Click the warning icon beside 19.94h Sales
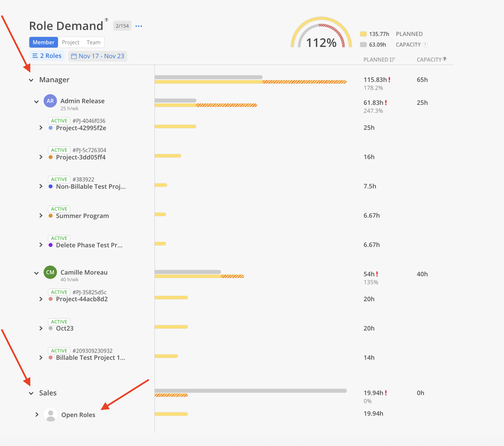The image size is (504, 446). click(386, 393)
